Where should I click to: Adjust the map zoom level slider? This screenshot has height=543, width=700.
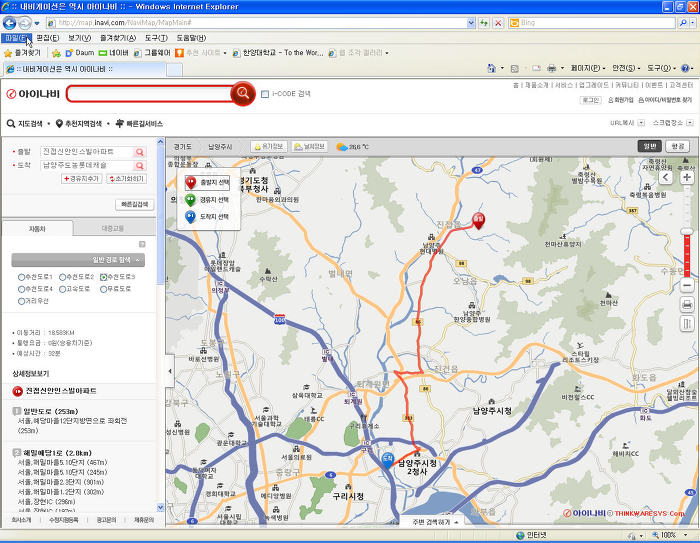click(x=687, y=231)
